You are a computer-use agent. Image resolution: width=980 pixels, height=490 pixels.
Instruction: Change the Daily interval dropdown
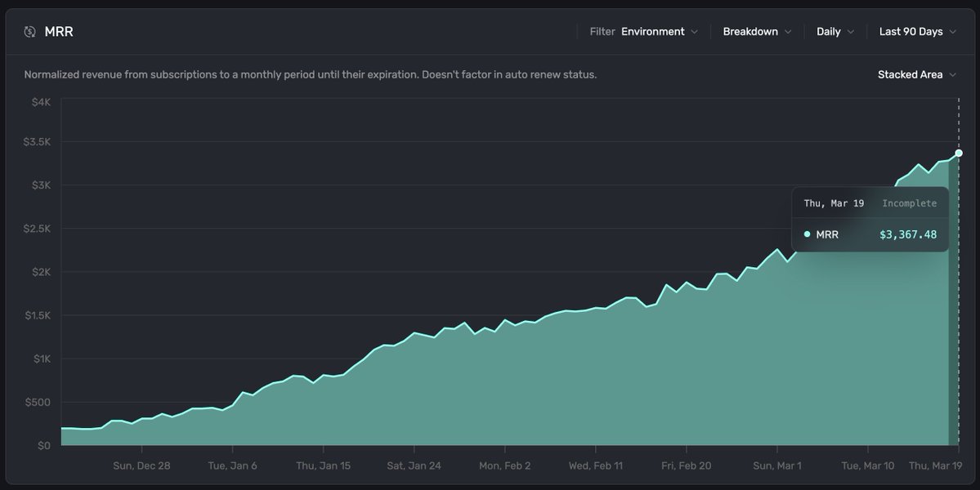point(835,32)
